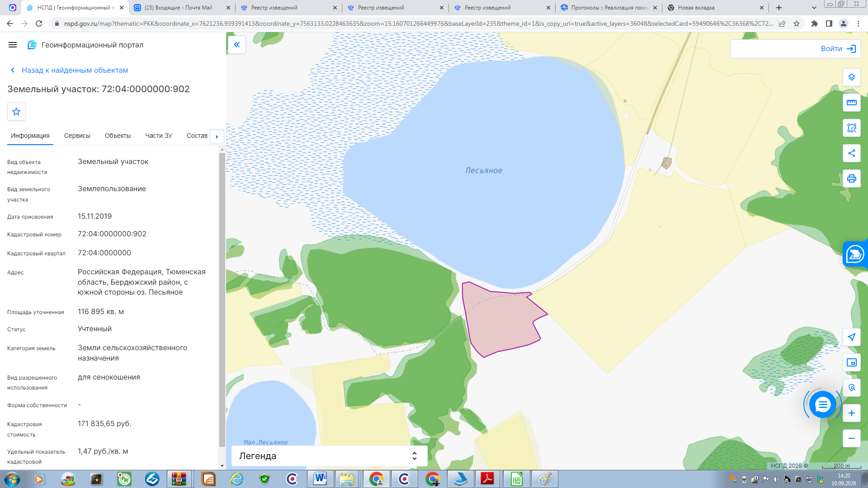Expand the Легенда panel
Image resolution: width=868 pixels, height=488 pixels.
(329, 456)
